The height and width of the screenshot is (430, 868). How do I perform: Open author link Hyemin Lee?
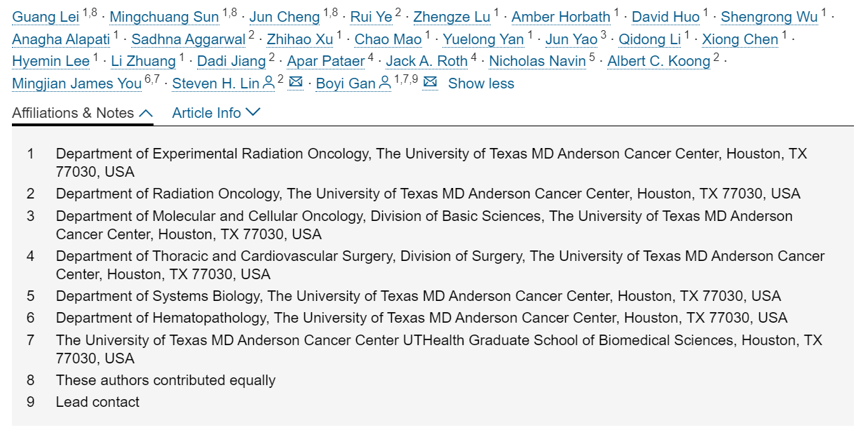[50, 61]
